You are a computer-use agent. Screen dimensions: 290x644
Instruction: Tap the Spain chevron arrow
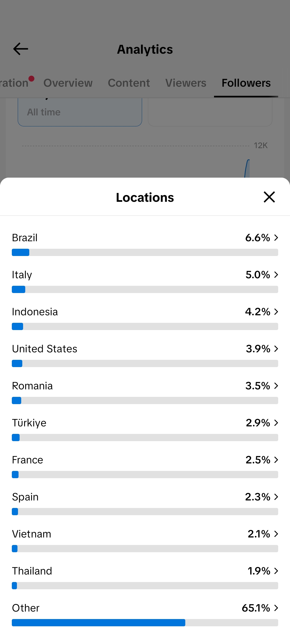pyautogui.click(x=276, y=497)
